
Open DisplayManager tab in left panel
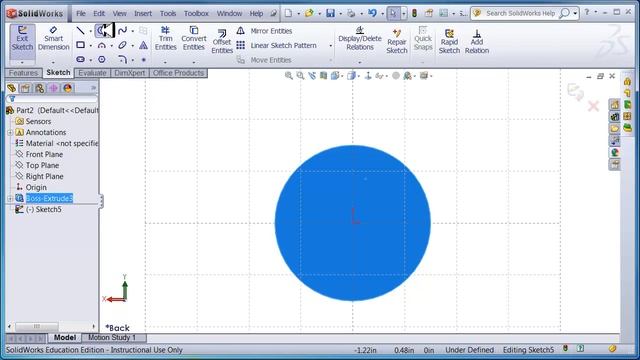(67, 88)
